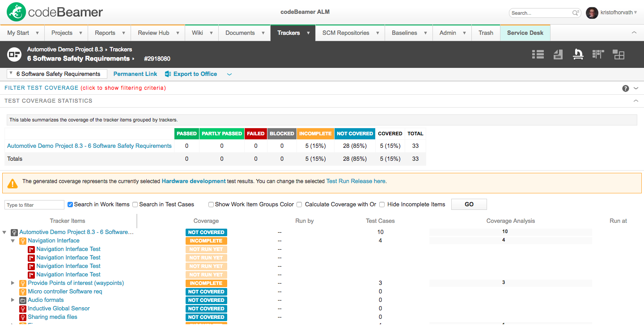Switch to the document view icon

point(558,54)
